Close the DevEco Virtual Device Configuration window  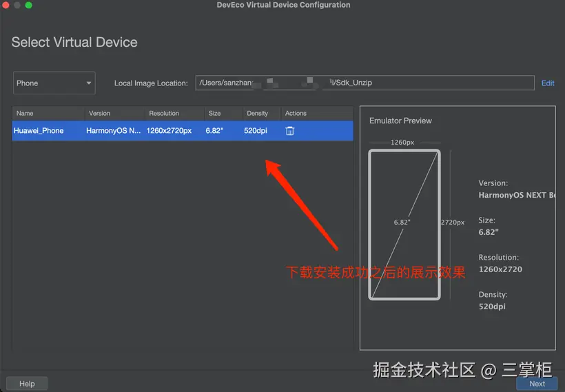6,5
